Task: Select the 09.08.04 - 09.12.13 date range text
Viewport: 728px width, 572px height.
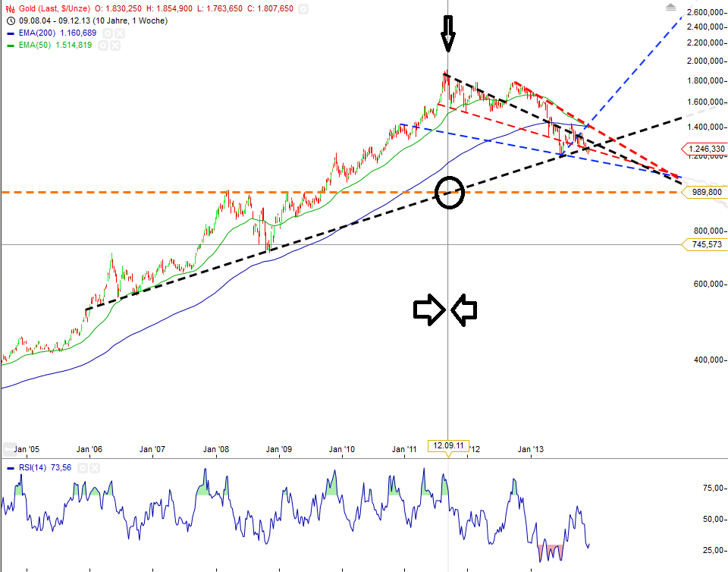Action: click(x=57, y=20)
